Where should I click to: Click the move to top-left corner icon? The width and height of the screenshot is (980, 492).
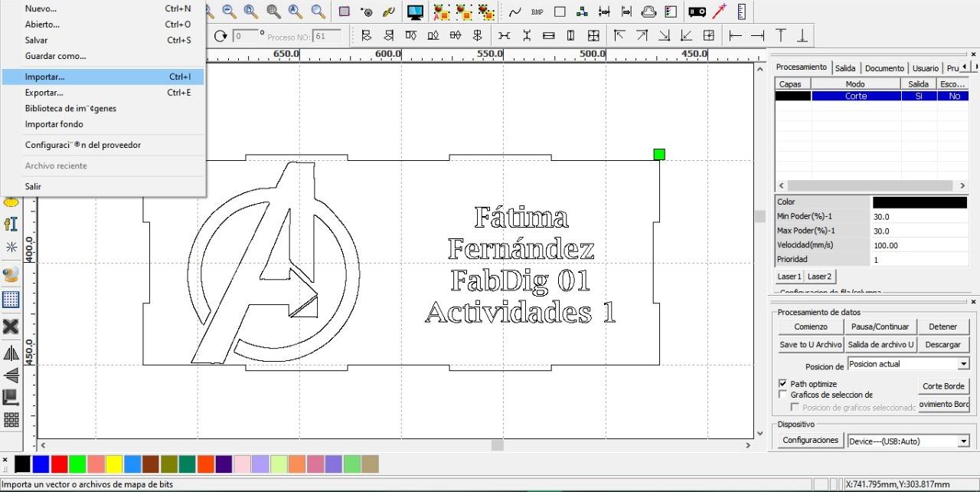click(619, 35)
